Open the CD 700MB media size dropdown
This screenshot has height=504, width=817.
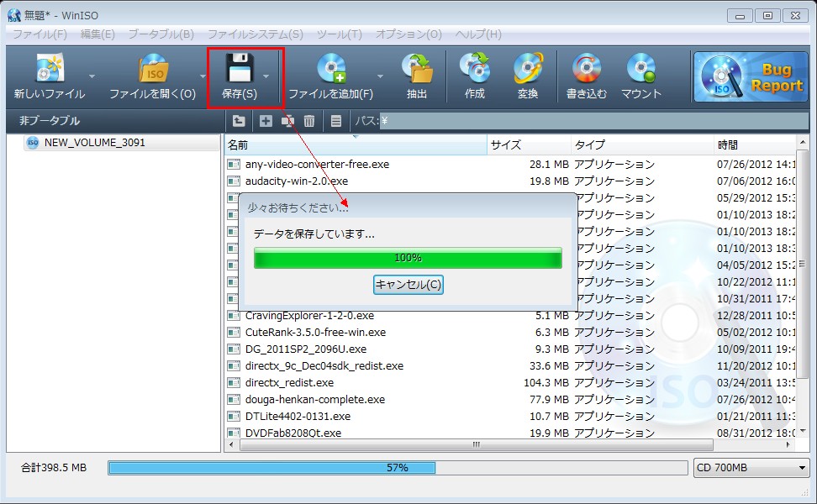pyautogui.click(x=751, y=468)
